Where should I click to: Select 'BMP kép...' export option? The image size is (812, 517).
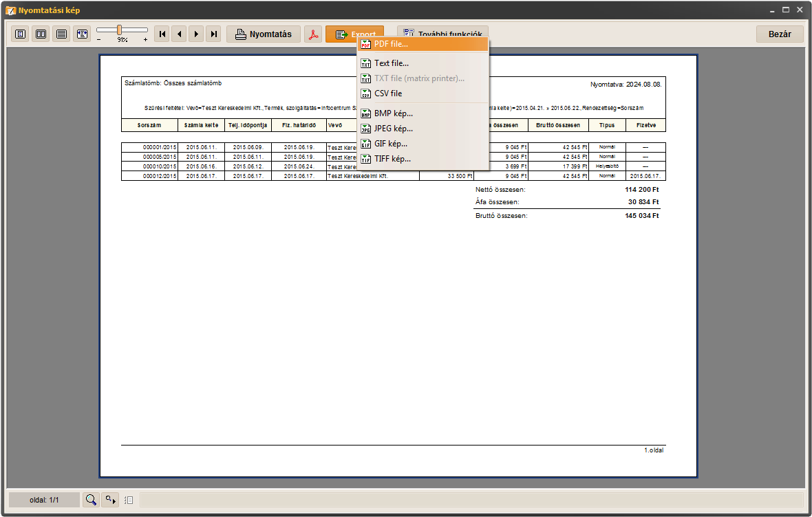[424, 113]
